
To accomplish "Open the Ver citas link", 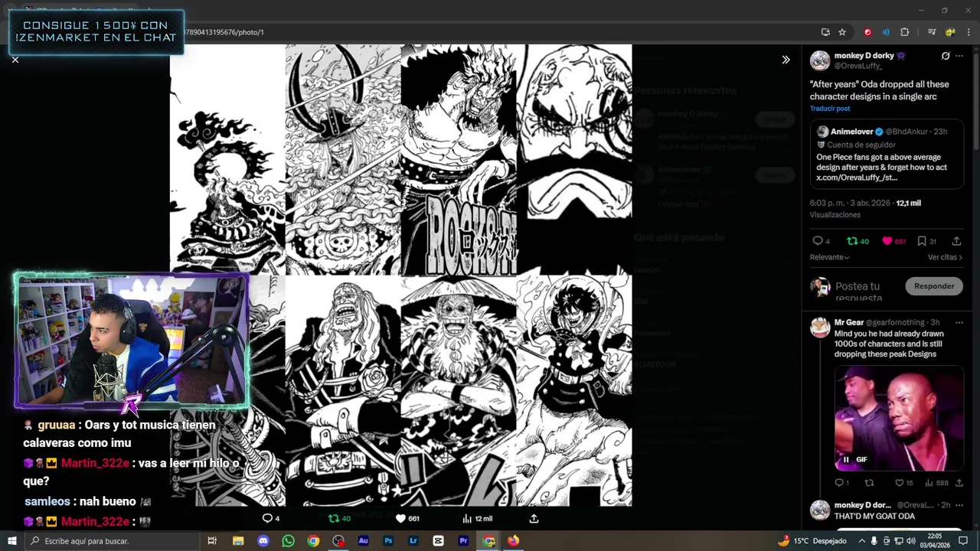I will [x=945, y=257].
